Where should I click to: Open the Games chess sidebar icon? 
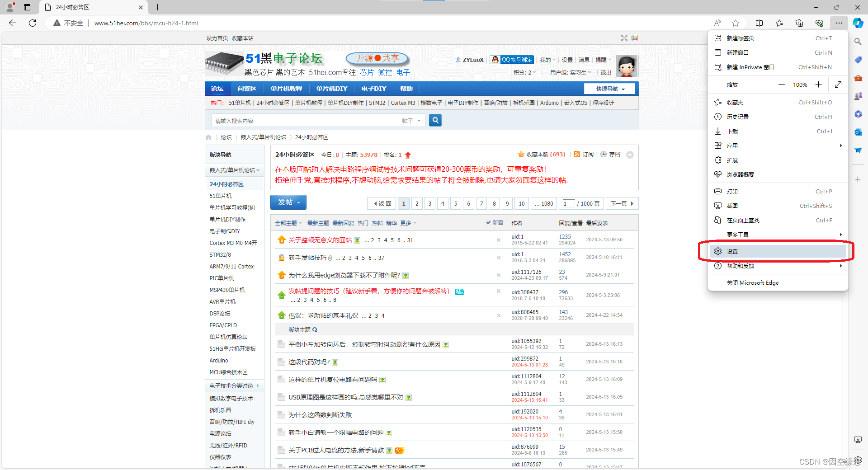click(x=858, y=96)
